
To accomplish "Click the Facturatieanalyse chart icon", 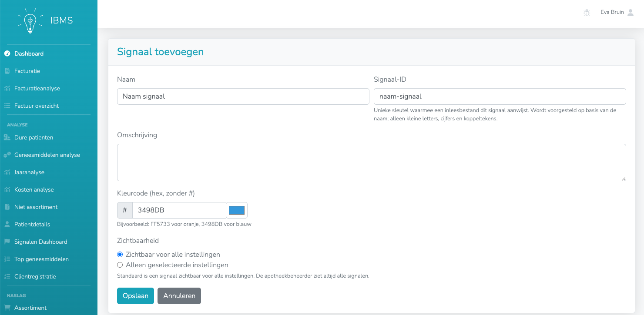I will (7, 89).
